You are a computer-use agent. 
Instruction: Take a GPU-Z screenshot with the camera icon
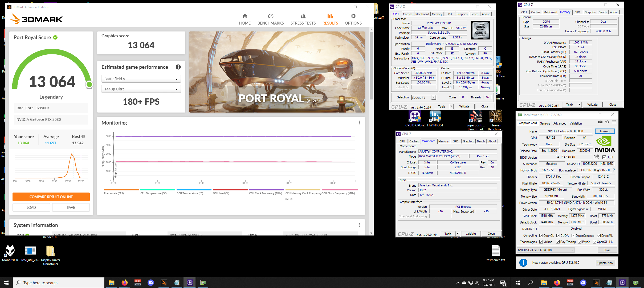tap(600, 122)
